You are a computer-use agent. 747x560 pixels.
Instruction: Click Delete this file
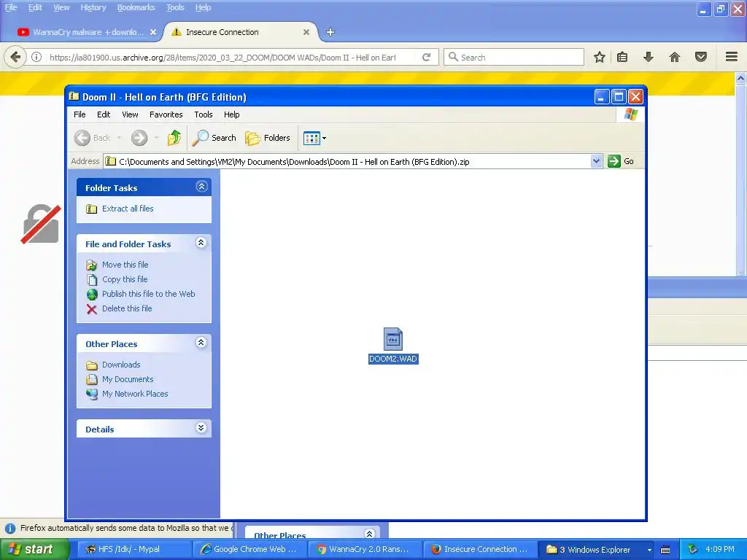(127, 308)
